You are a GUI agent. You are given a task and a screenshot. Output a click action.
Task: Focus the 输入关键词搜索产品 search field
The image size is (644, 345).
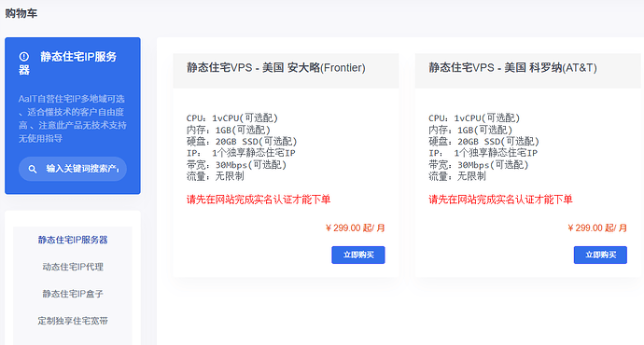coord(73,169)
